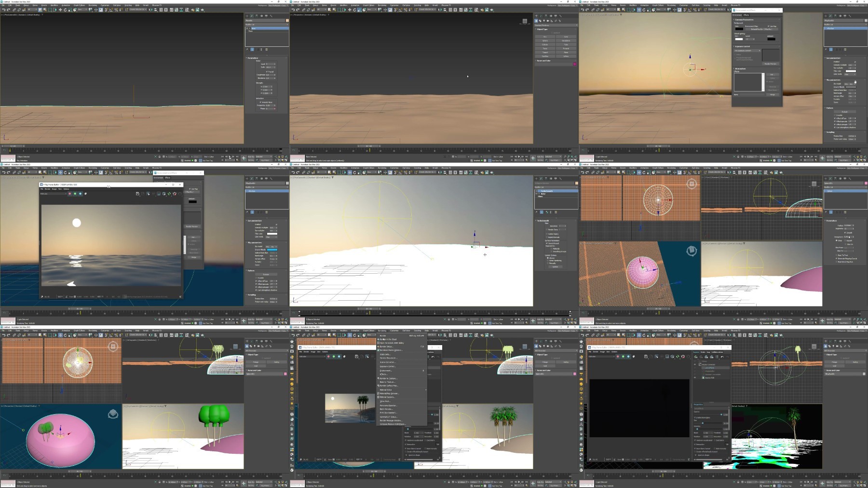
Task: Select the Rotate tool in the top-center window's toolbar
Action: 354,10
